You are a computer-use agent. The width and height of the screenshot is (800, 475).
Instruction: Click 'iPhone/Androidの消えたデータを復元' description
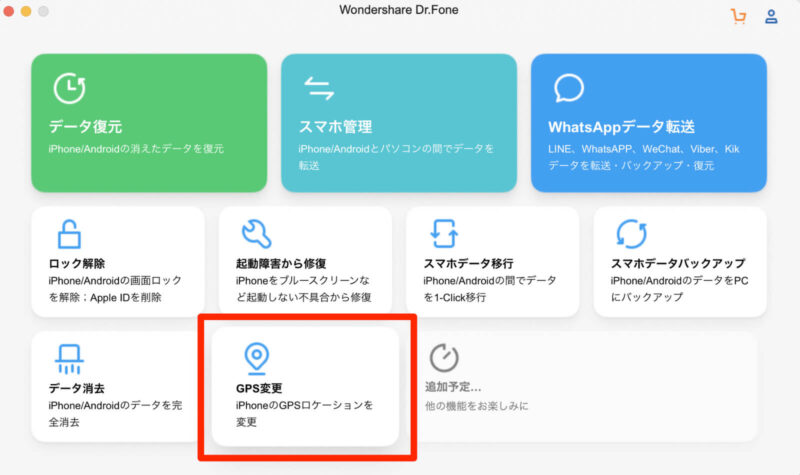[x=136, y=148]
